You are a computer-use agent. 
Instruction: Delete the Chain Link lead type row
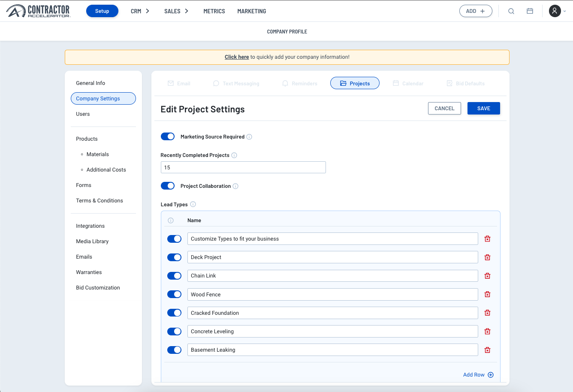coord(487,276)
